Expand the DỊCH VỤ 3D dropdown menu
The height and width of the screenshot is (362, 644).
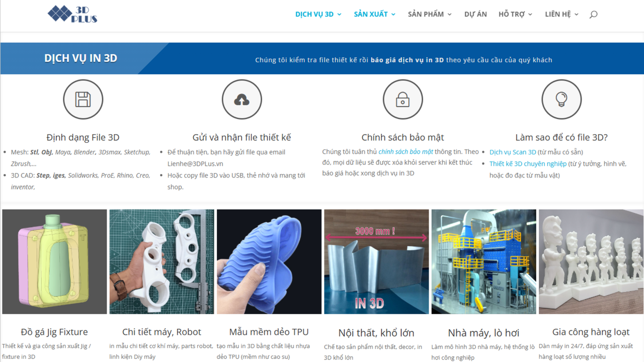[314, 14]
